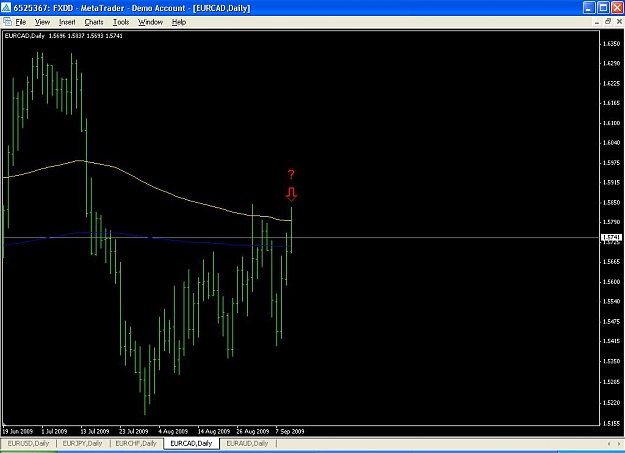Open the Window menu

coord(150,22)
